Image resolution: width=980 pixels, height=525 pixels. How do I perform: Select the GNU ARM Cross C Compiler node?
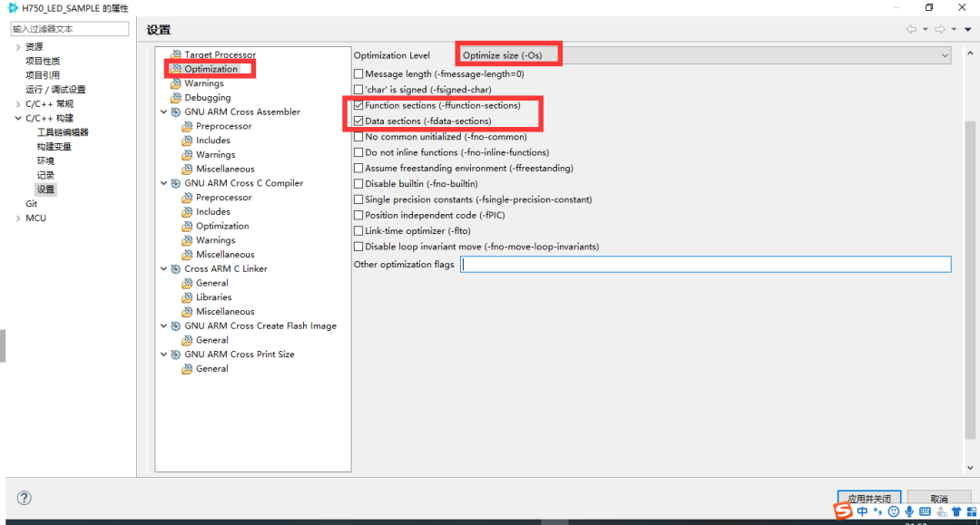[244, 183]
